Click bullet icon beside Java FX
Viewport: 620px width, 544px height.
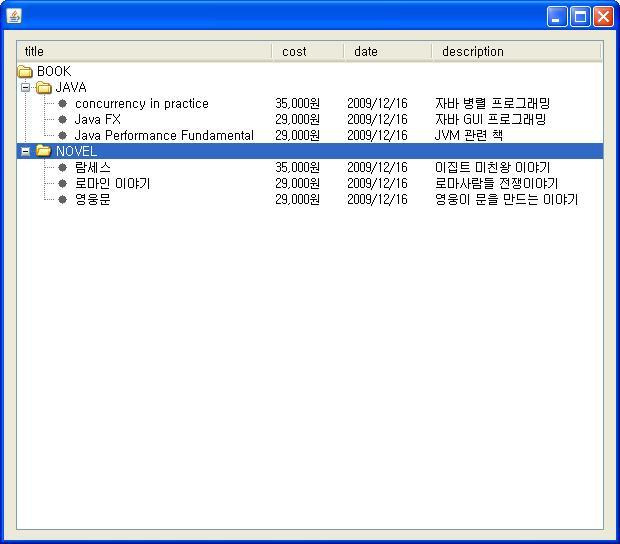coord(62,119)
